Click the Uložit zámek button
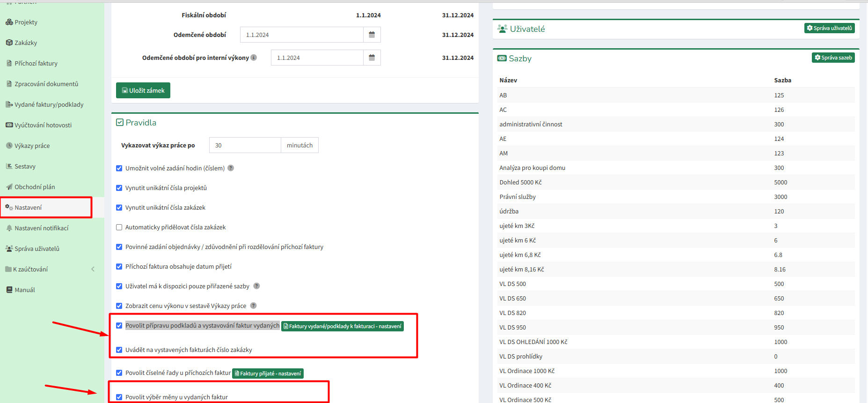The height and width of the screenshot is (403, 868). 143,90
